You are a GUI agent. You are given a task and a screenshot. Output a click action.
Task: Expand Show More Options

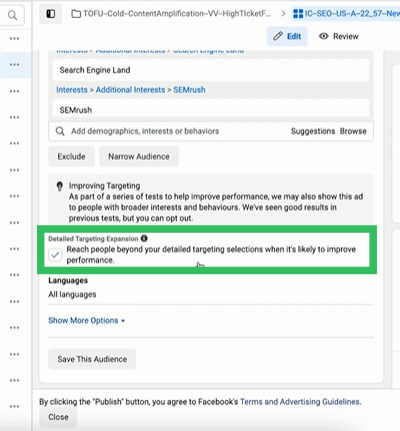coord(87,320)
